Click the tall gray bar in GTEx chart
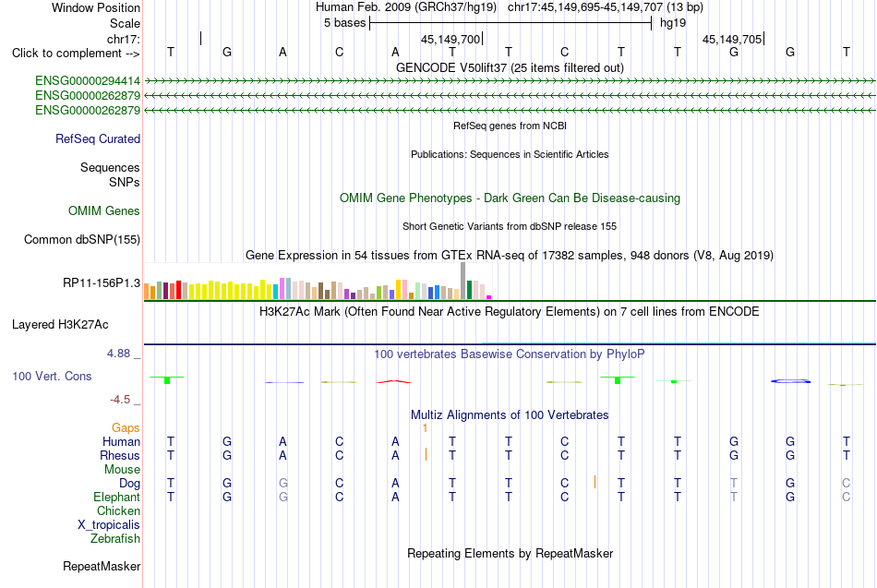The image size is (877, 588). pos(463,281)
